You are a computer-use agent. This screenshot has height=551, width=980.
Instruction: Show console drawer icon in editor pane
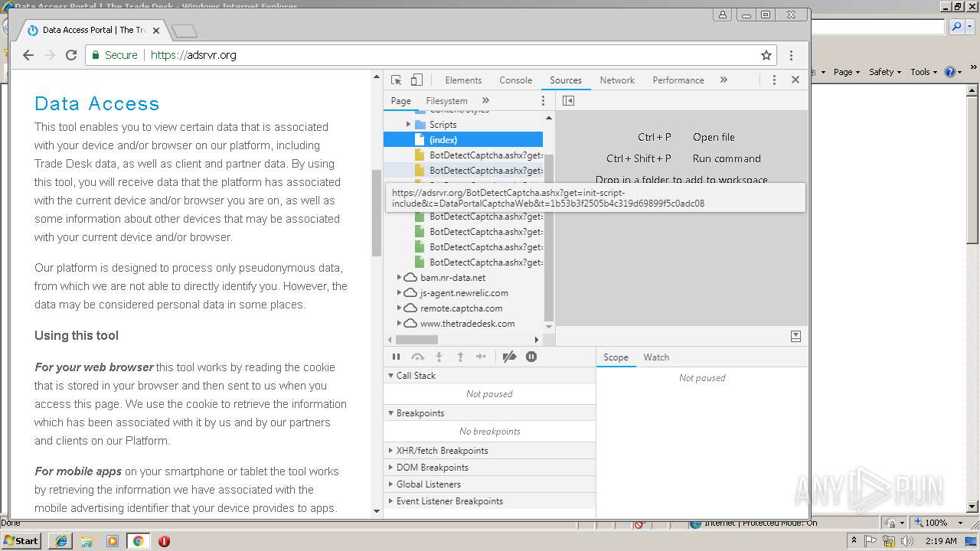(x=795, y=336)
